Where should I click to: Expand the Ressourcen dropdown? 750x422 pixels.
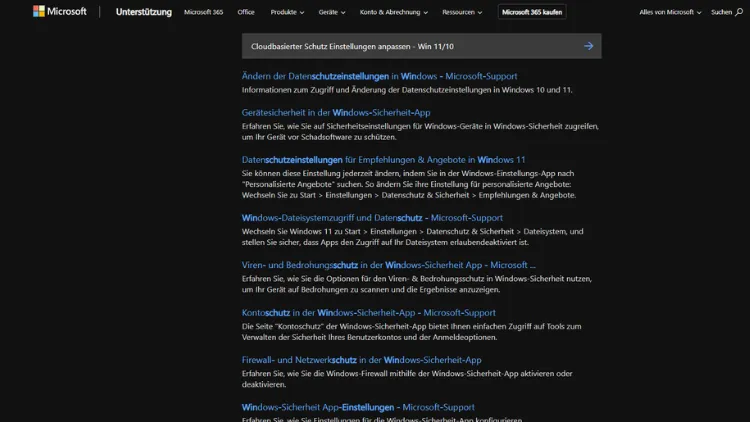pos(462,12)
